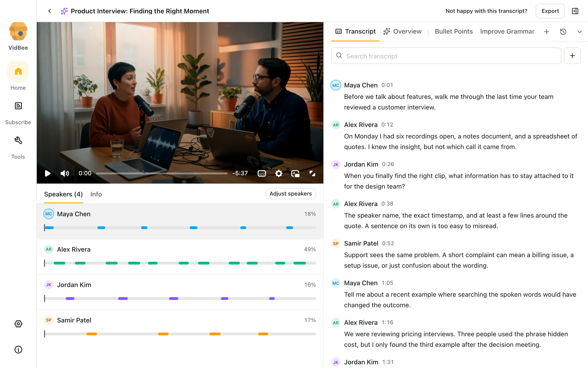Toggle video captions
588x368 pixels.
pos(262,173)
